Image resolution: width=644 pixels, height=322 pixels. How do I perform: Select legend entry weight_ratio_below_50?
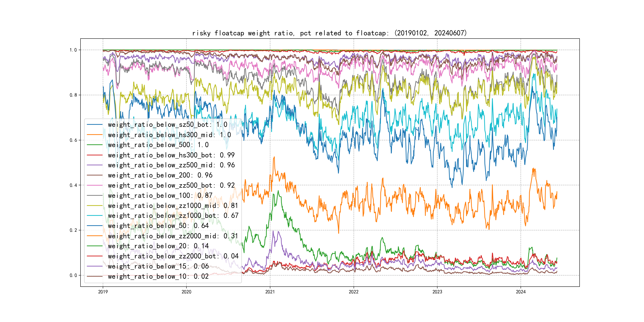point(158,226)
